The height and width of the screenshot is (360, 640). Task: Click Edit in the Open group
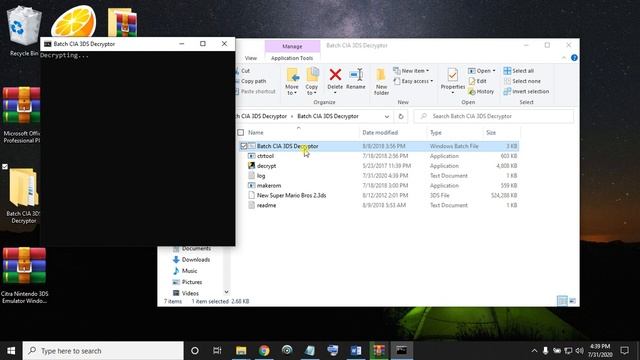[x=478, y=81]
